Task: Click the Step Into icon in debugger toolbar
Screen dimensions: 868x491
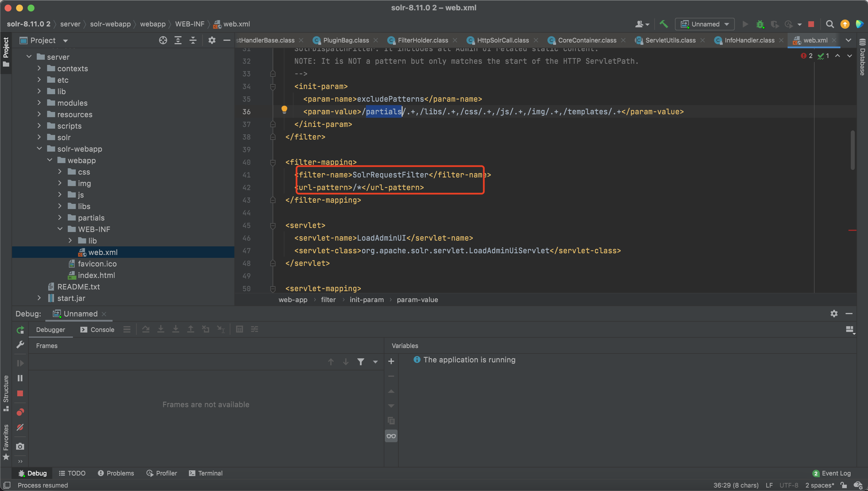Action: [161, 329]
